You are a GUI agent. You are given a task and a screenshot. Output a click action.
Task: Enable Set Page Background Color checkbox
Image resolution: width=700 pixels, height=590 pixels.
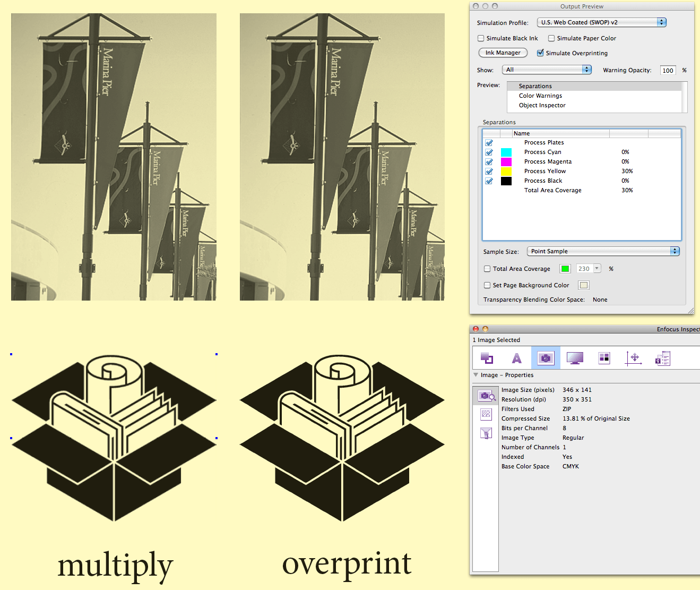[487, 285]
